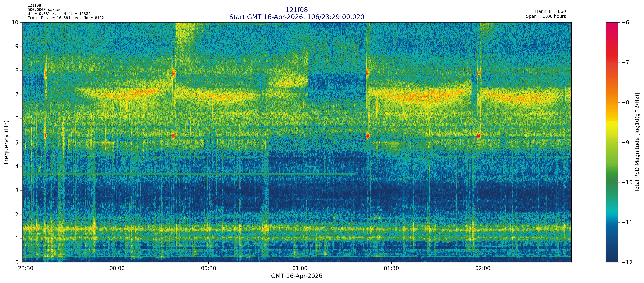Screen dimensions: 644x283
Task: Click the −6 colorbar tick label
Action: tap(625, 23)
